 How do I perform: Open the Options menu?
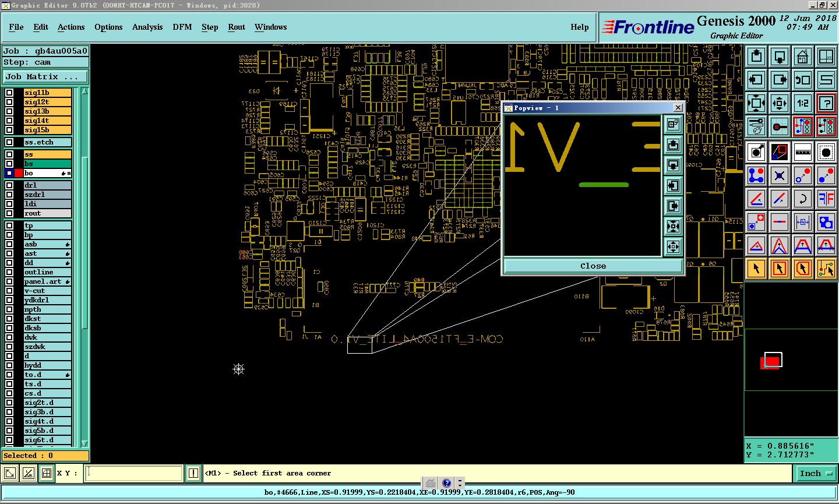(108, 27)
